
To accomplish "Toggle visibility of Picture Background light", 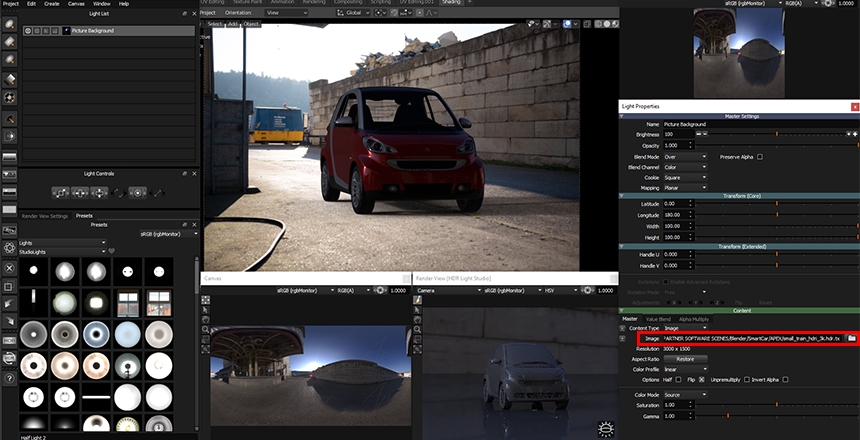I will 27,31.
